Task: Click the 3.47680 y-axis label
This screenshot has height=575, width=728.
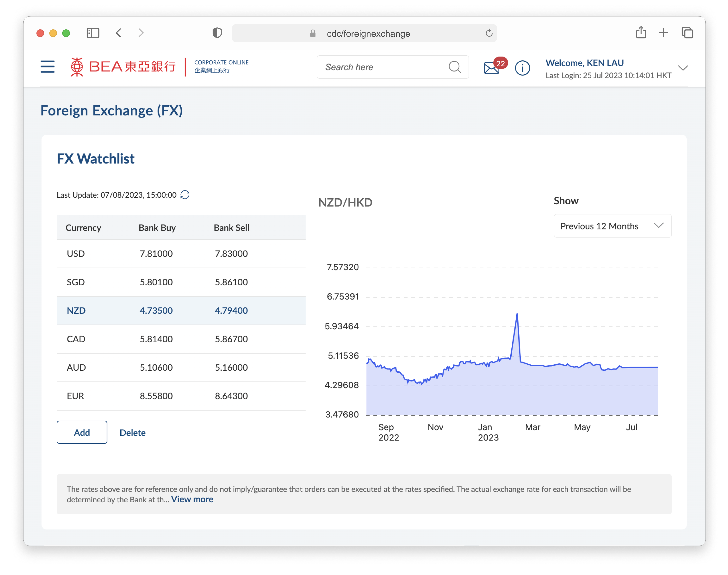Action: tap(342, 414)
